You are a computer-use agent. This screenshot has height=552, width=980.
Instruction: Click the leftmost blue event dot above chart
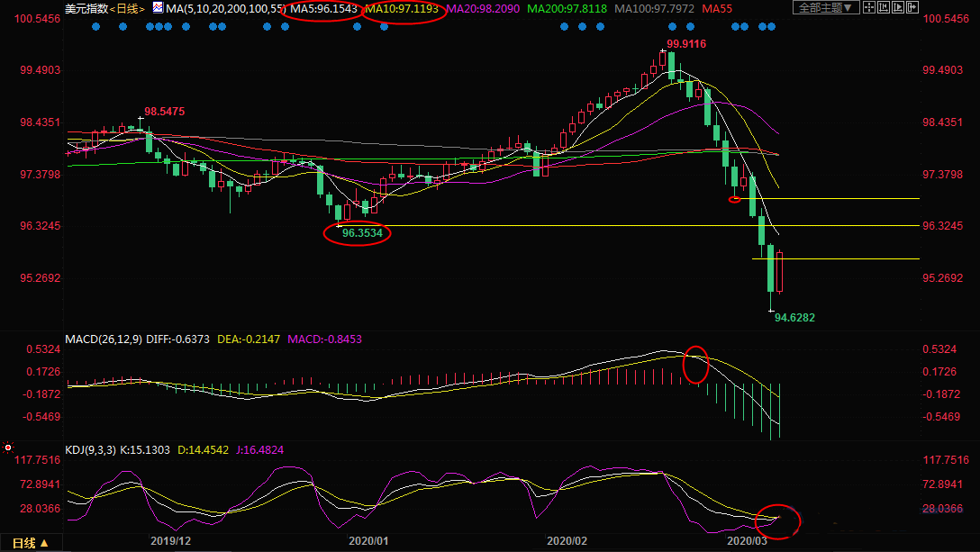(96, 26)
